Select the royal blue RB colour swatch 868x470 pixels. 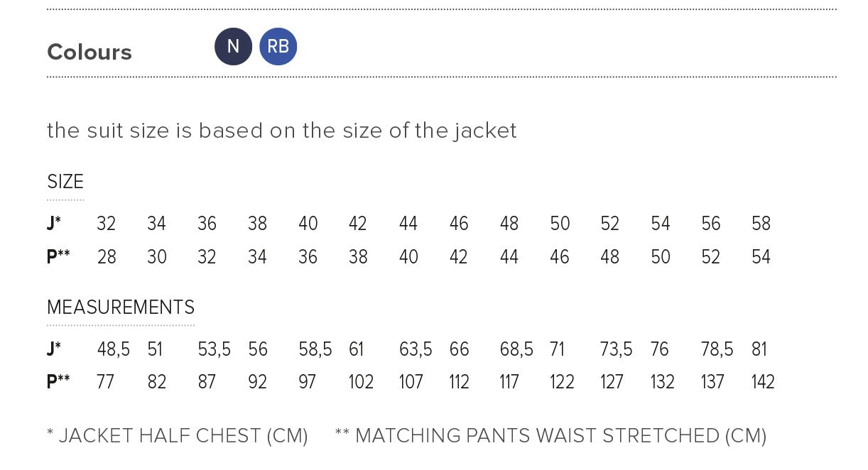coord(278,47)
